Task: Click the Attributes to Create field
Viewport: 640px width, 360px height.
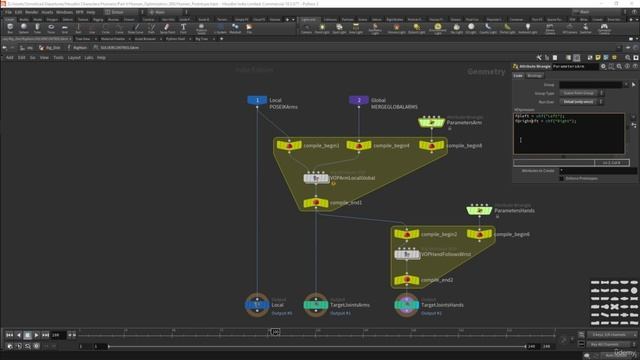Action: 598,171
